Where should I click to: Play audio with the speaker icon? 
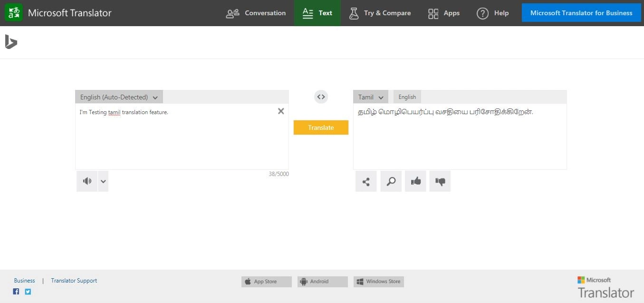point(87,181)
